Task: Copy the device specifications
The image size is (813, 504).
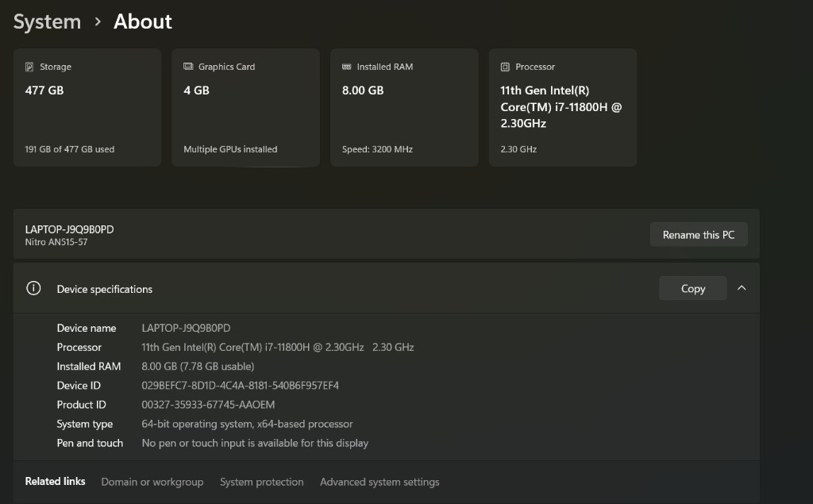Action: pyautogui.click(x=692, y=289)
